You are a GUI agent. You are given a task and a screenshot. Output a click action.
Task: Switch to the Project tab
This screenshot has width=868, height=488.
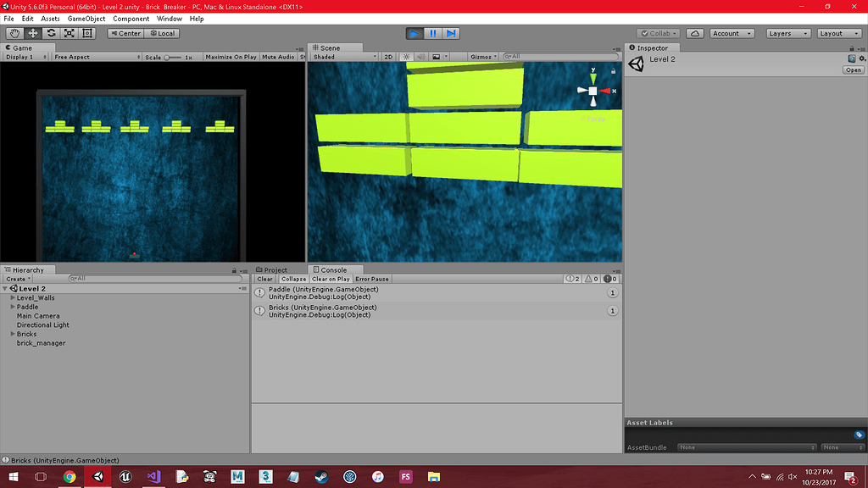click(277, 269)
